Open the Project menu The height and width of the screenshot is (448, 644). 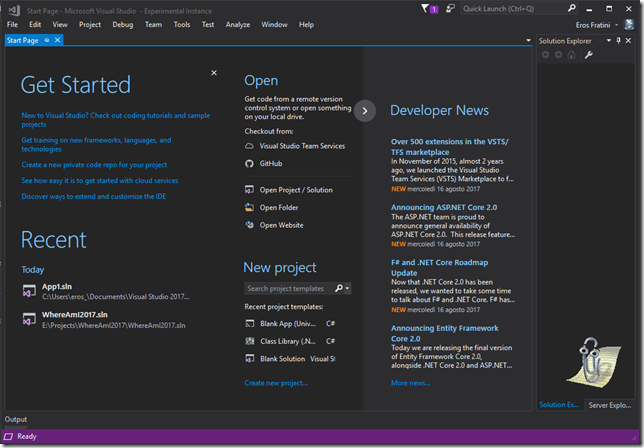tap(90, 25)
